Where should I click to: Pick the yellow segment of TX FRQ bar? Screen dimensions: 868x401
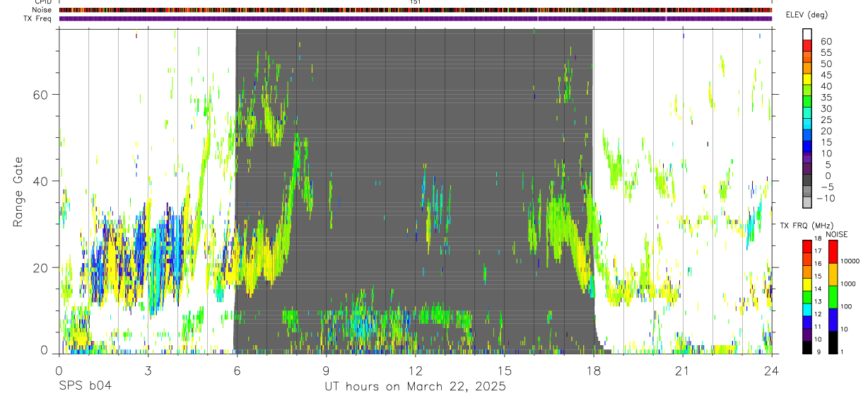(x=807, y=284)
